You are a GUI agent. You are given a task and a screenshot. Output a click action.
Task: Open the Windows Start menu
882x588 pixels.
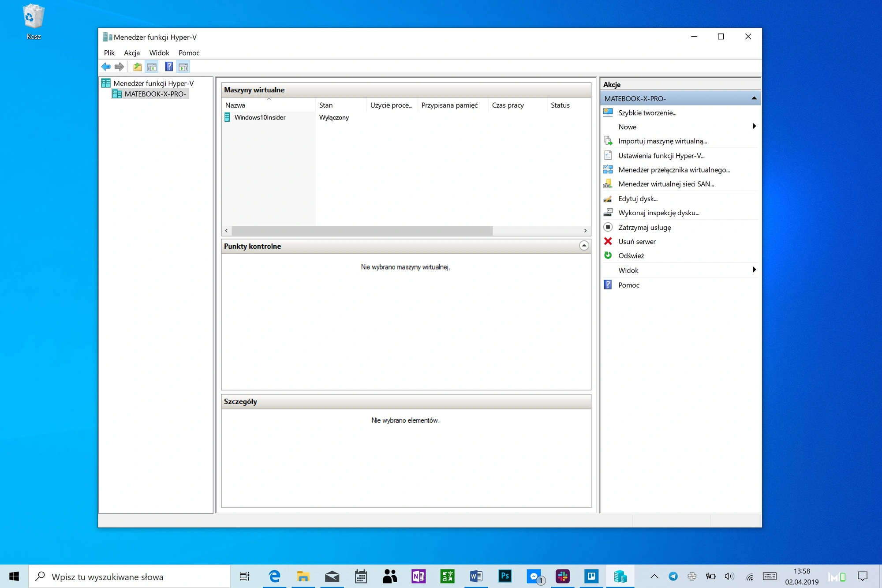point(14,576)
